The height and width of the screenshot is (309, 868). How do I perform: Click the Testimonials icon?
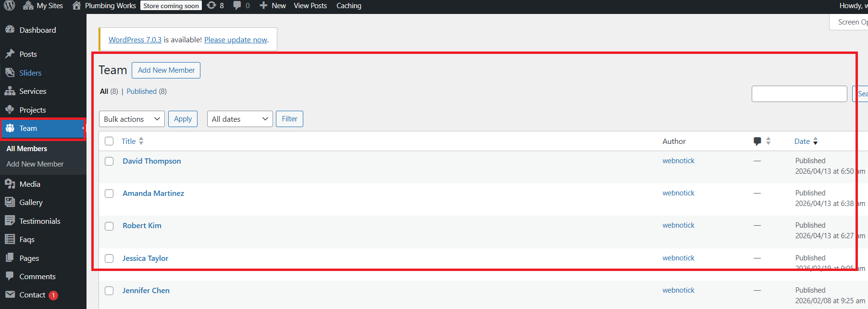pos(10,221)
